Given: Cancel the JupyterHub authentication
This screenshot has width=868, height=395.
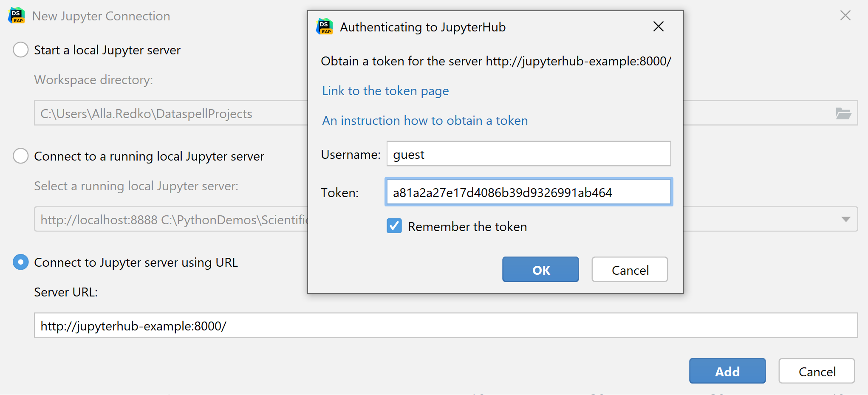Looking at the screenshot, I should 630,270.
